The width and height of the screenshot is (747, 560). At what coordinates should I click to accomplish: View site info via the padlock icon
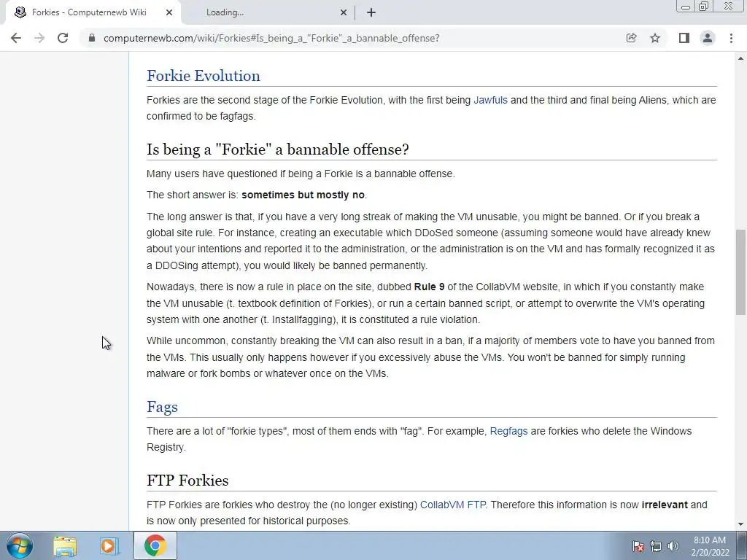pos(92,38)
